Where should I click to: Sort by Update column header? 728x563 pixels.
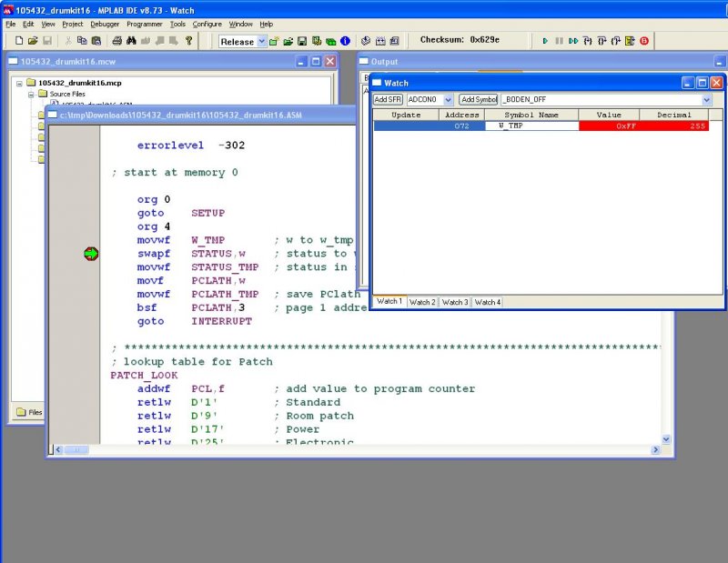point(406,115)
